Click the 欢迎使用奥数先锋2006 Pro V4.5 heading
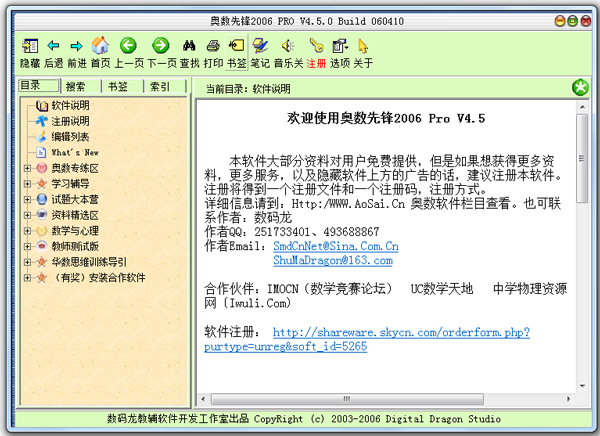 (x=386, y=118)
